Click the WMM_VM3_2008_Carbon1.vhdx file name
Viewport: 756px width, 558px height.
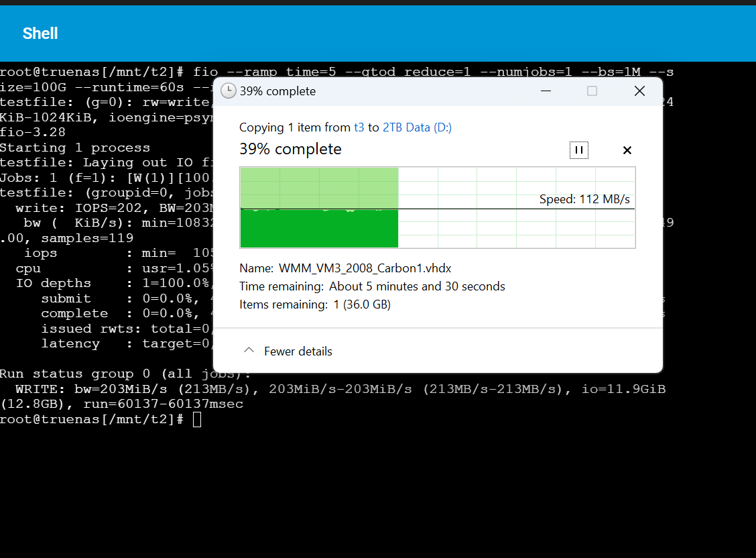pos(365,268)
